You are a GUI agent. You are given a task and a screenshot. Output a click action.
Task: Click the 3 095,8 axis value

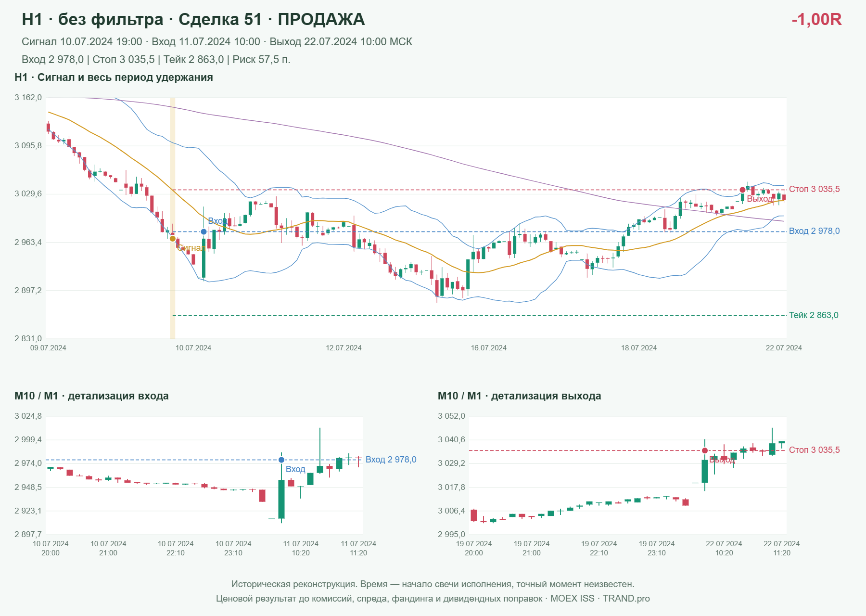click(x=28, y=145)
